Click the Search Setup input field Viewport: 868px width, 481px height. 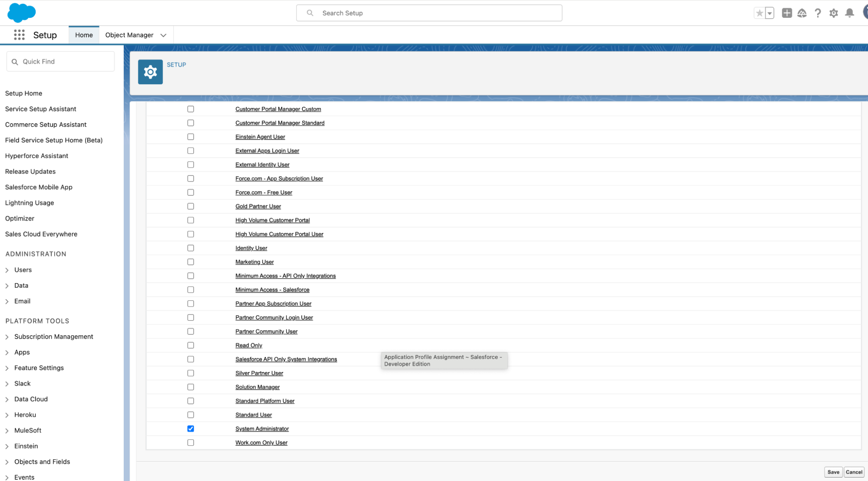click(429, 13)
